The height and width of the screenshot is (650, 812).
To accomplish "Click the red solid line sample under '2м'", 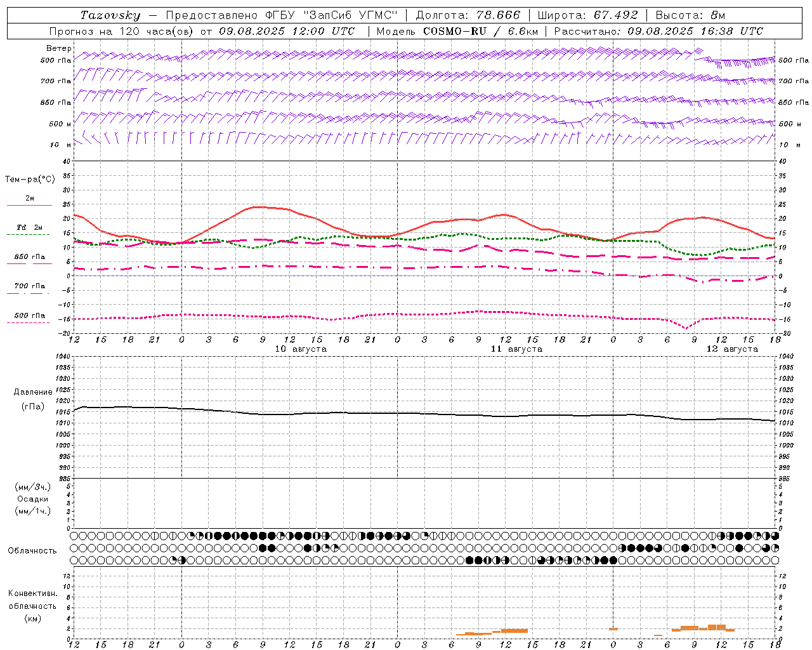I will 29,205.
